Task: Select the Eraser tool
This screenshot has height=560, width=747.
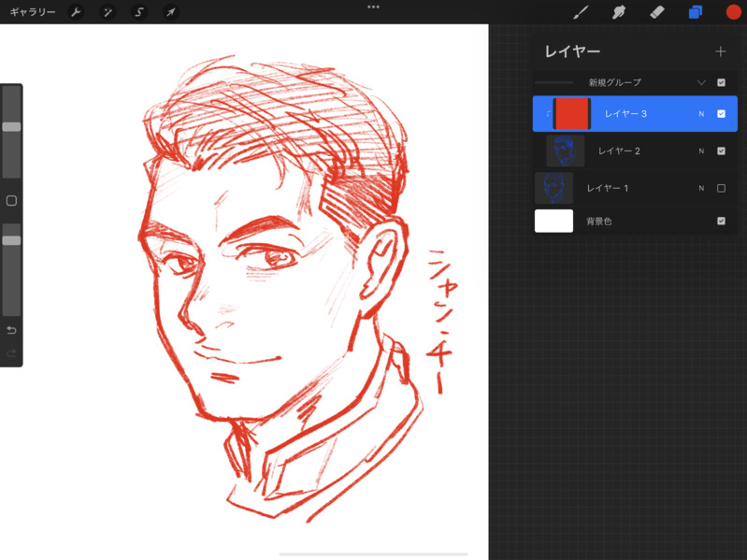Action: click(x=657, y=12)
